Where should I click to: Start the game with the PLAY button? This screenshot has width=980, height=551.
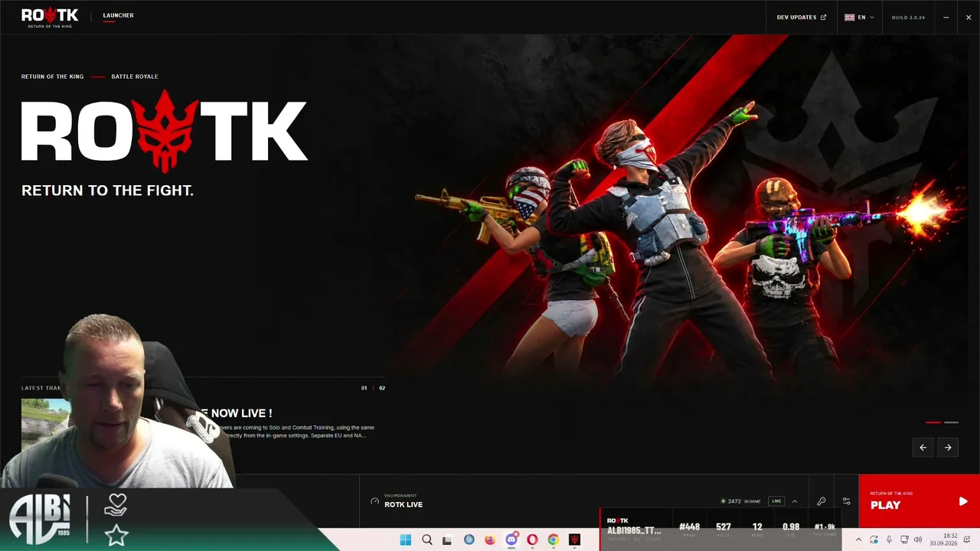tap(919, 501)
